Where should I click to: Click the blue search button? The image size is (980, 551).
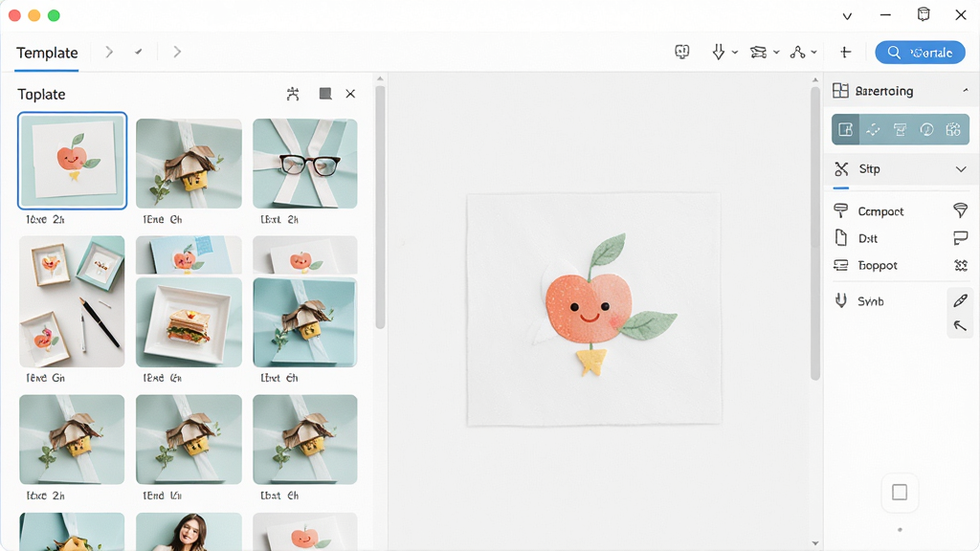click(x=920, y=53)
